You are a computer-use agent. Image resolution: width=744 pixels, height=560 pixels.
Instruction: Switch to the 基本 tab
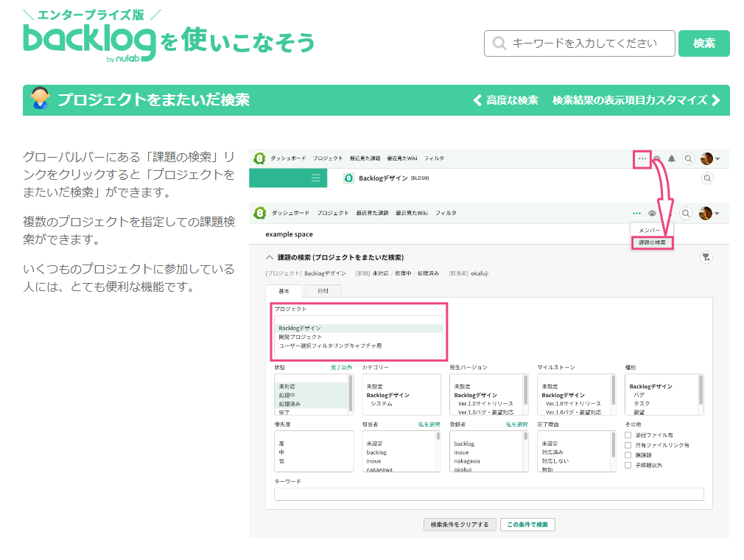[284, 291]
